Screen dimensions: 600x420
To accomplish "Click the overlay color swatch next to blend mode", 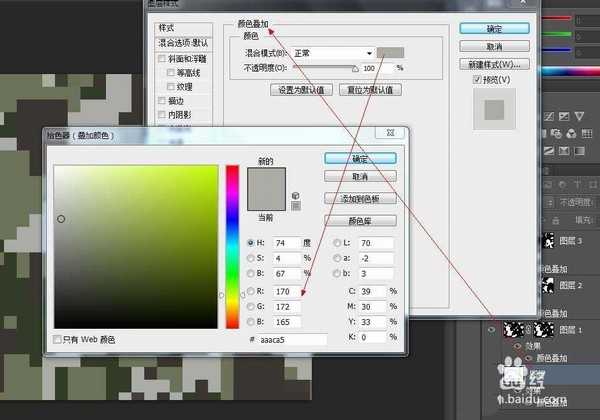I will 391,52.
